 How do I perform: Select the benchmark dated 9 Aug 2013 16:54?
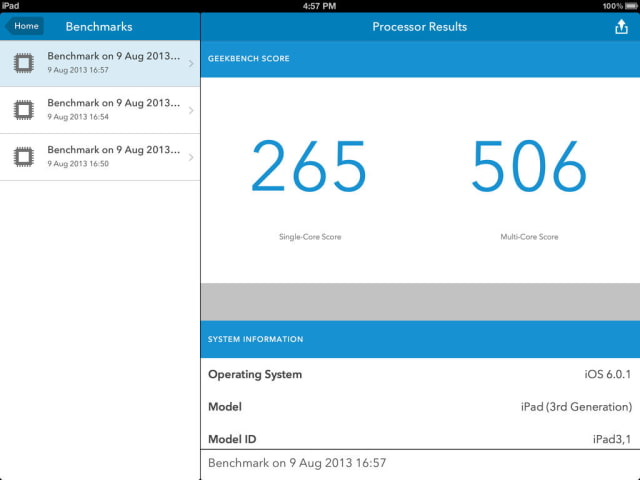[100, 110]
